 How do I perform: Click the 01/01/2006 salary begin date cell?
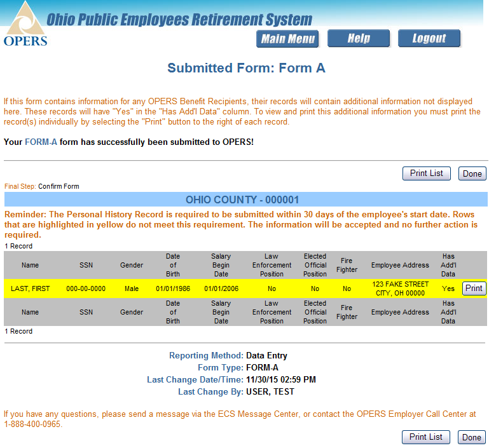(221, 288)
